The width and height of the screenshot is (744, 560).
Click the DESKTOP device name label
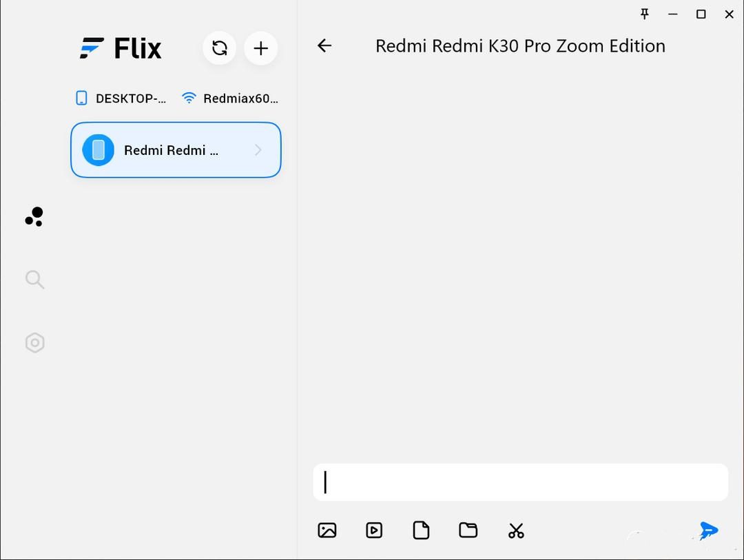130,98
